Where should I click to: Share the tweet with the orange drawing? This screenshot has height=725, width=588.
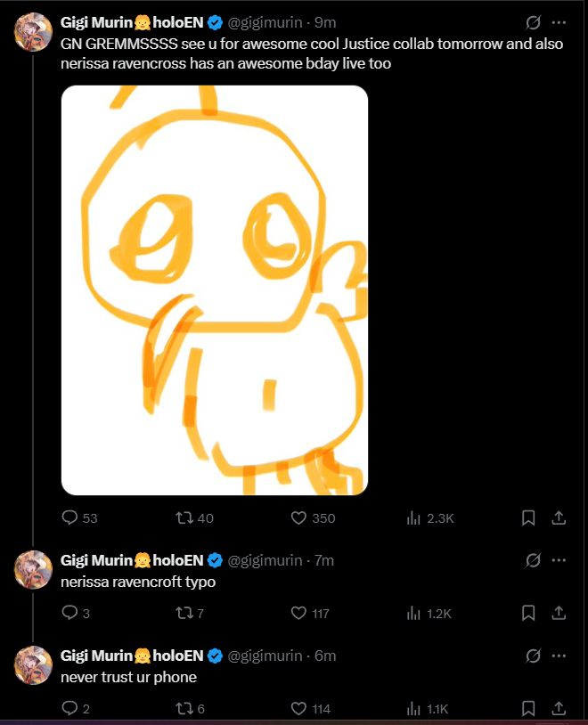pyautogui.click(x=559, y=517)
